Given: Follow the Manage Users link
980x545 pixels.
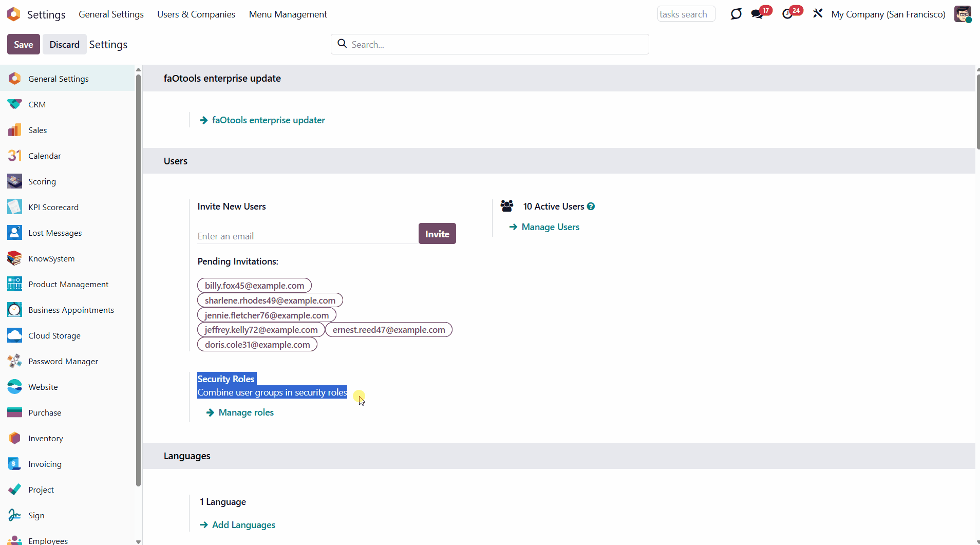Looking at the screenshot, I should click(x=550, y=227).
